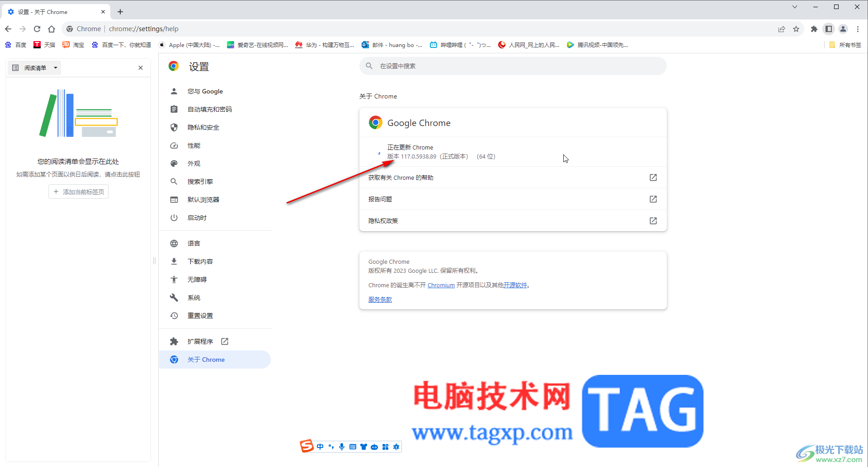The image size is (868, 467).
Task: Toggle Sogou 中 Chinese/English mode
Action: 320,447
